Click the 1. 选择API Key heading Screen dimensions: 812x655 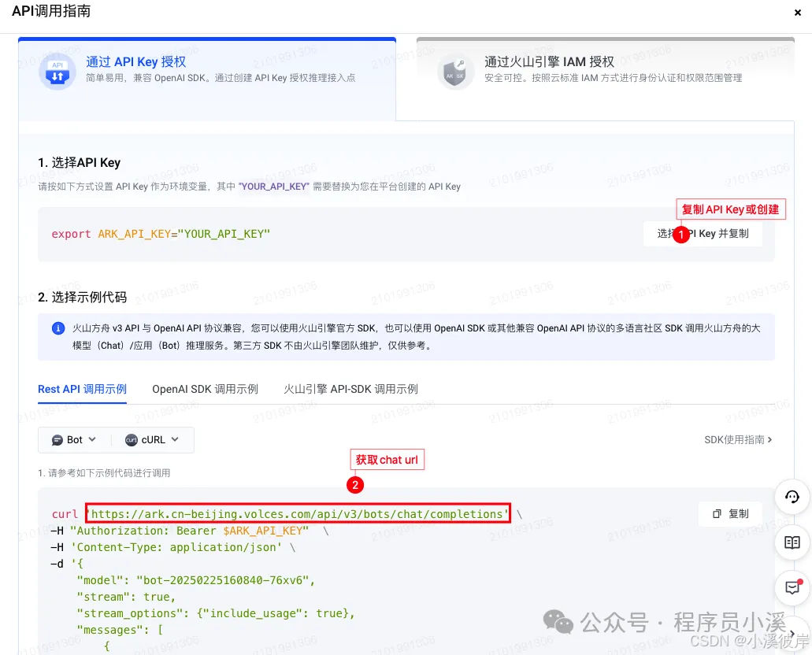click(80, 163)
